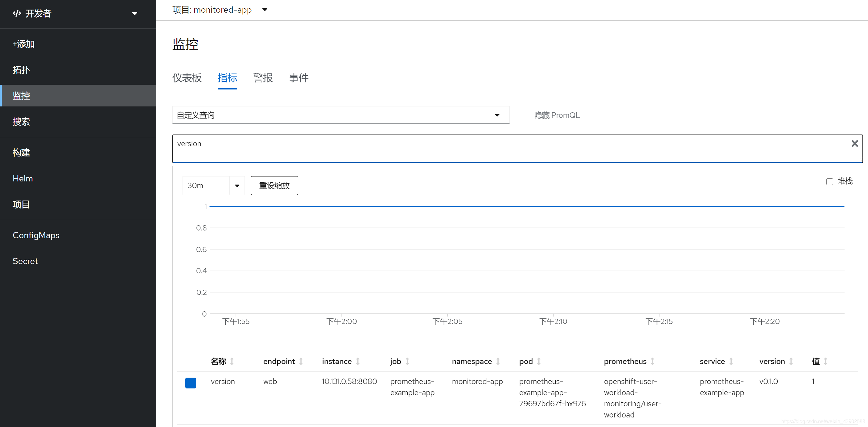Toggle the 堆栈 stacked checkbox
The width and height of the screenshot is (868, 427).
click(x=829, y=182)
